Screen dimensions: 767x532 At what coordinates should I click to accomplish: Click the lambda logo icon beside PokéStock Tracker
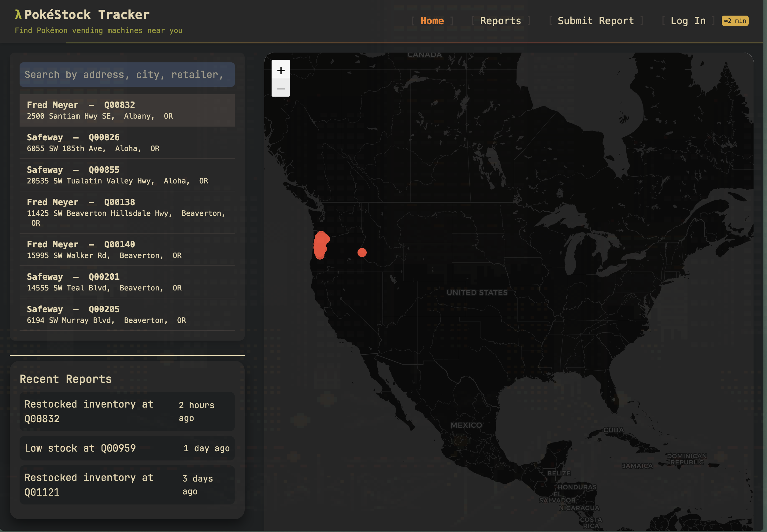click(18, 15)
